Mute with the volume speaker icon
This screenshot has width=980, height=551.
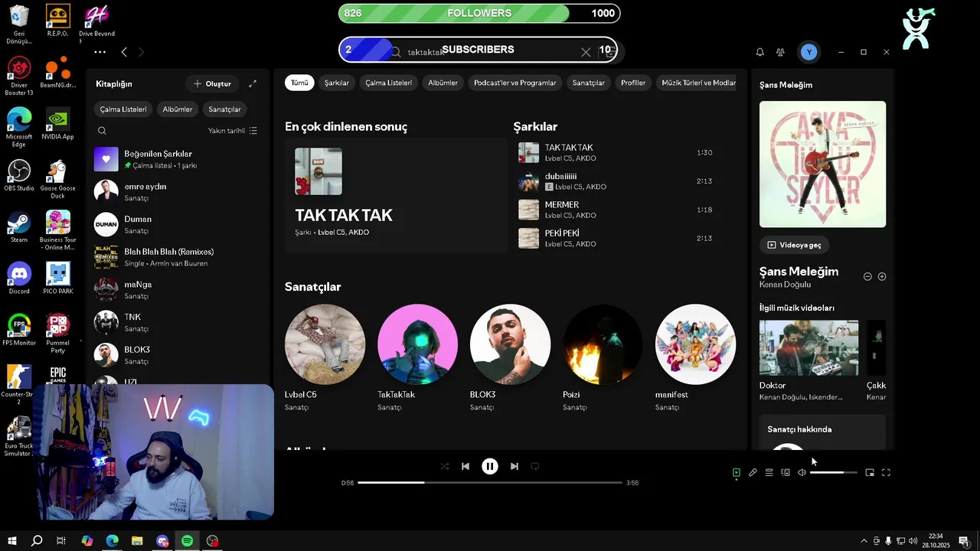tap(802, 473)
